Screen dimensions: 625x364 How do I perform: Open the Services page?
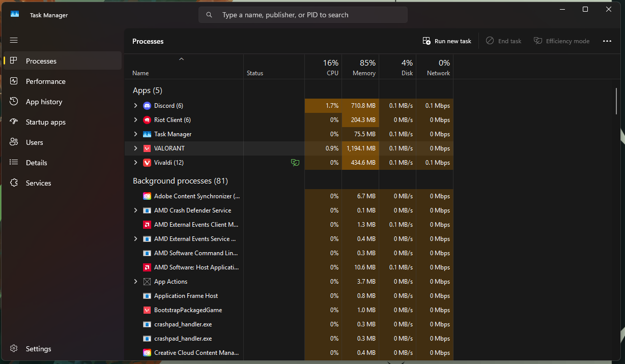pyautogui.click(x=63, y=183)
